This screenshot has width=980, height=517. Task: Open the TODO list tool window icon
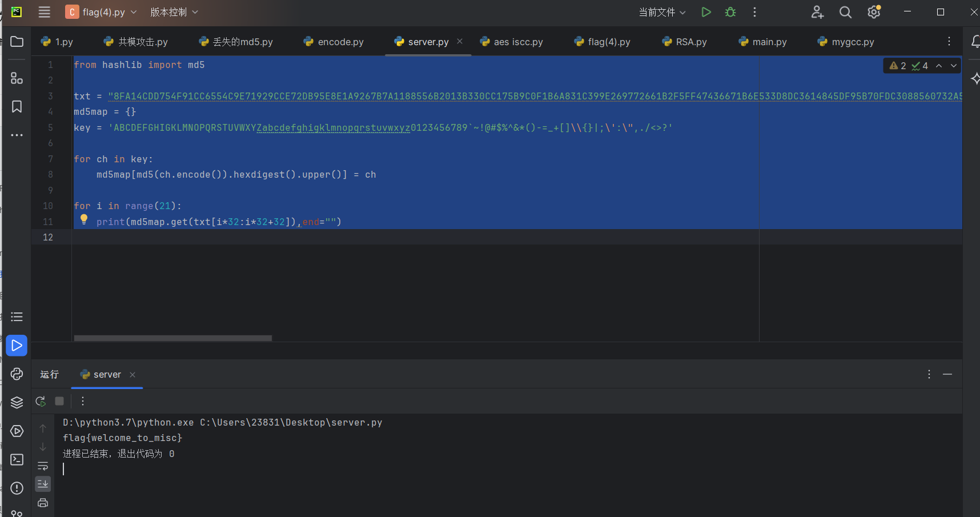pyautogui.click(x=17, y=316)
